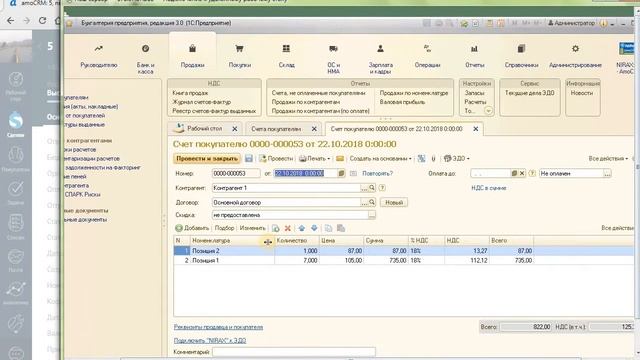Open the Создать на основании dropdown

pos(380,158)
